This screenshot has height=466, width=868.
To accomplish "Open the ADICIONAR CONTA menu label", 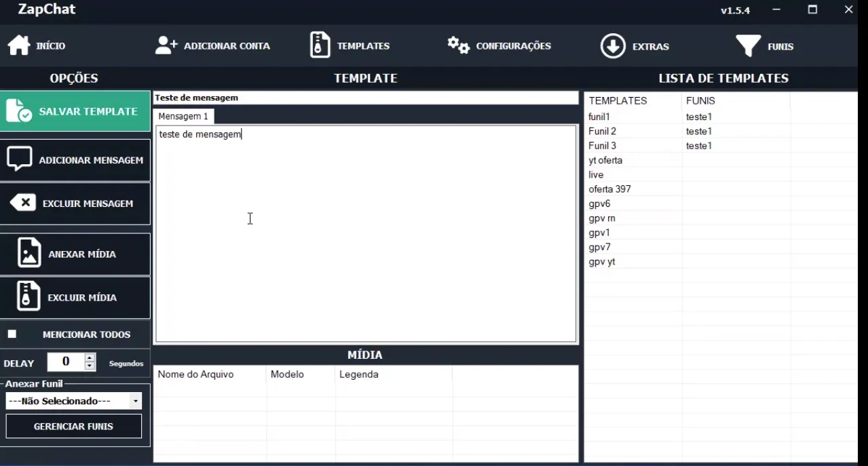I will coord(227,46).
